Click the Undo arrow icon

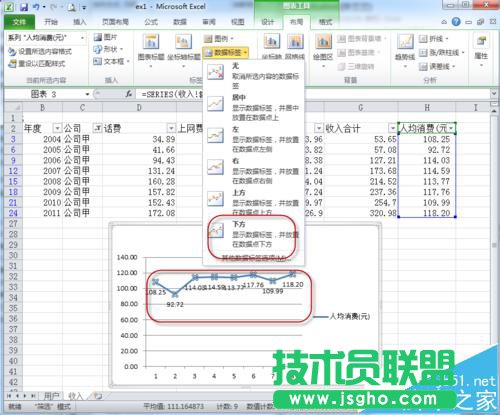[x=36, y=7]
